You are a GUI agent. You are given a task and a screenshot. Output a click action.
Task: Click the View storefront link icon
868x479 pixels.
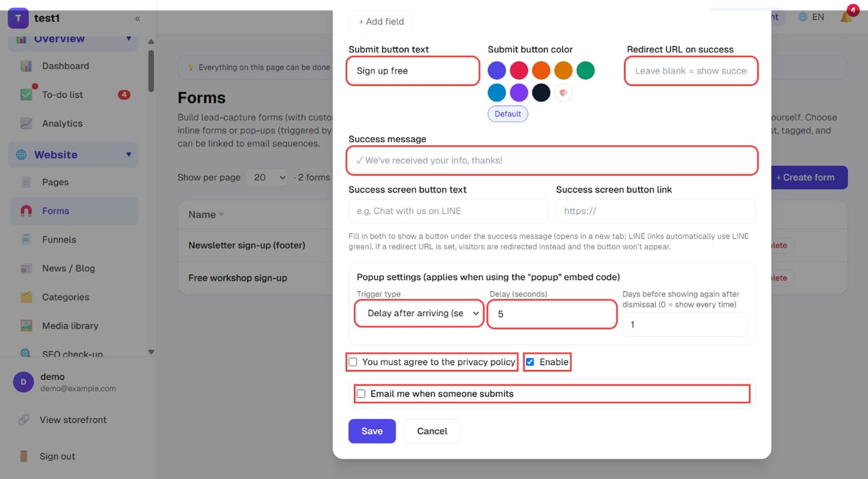point(24,420)
